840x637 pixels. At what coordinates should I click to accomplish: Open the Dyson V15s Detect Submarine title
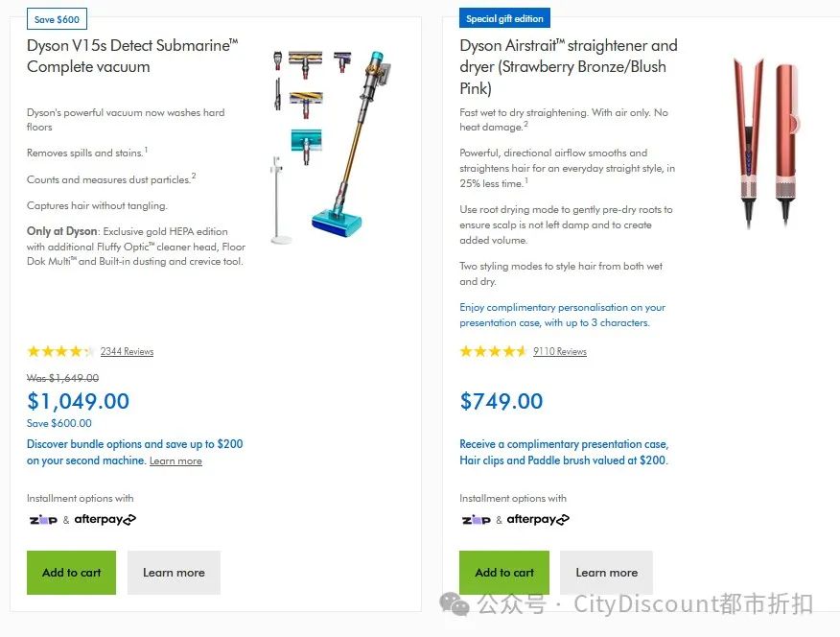(x=131, y=56)
